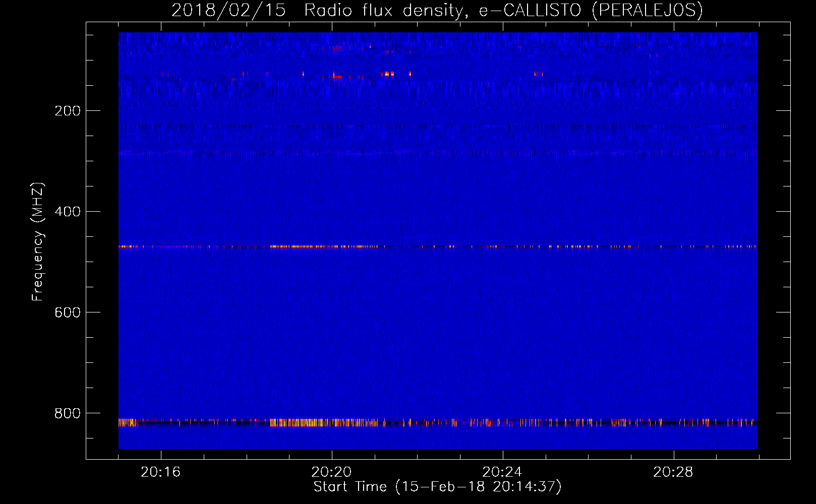Select the 20:16 time tick label

tap(161, 472)
